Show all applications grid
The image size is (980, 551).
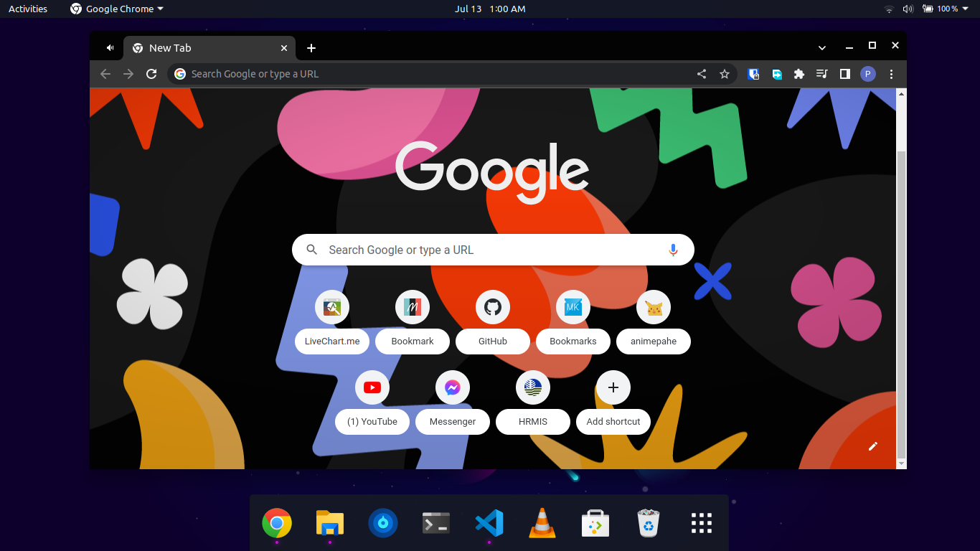click(x=702, y=523)
